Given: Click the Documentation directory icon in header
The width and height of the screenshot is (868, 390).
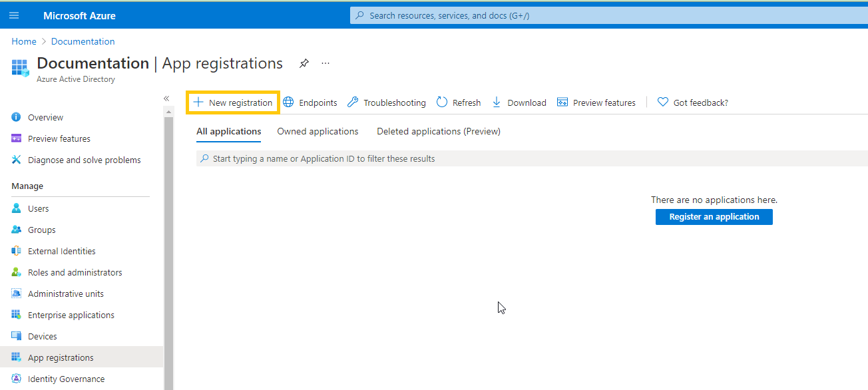Looking at the screenshot, I should [21, 68].
